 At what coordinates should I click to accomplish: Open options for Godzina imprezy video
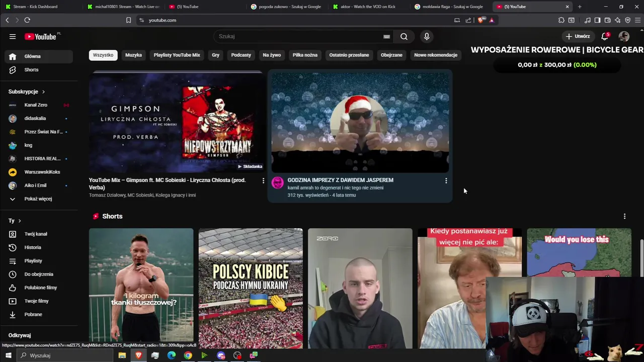click(446, 180)
